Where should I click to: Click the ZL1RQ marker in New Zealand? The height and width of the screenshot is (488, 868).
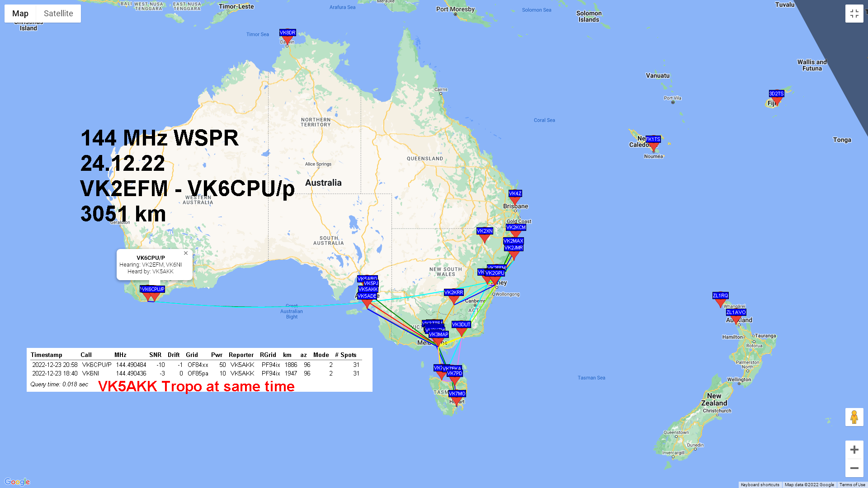click(720, 302)
